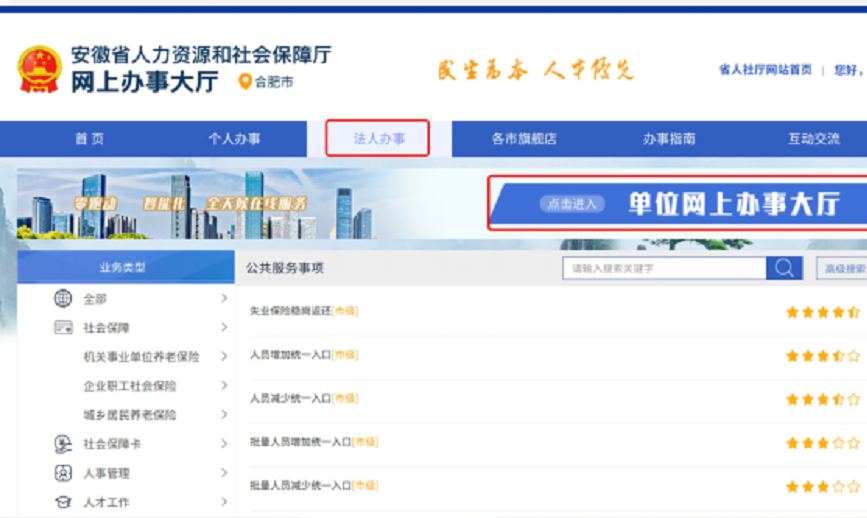Click the 人才工作 graduation cap icon
This screenshot has height=518, width=867.
[x=63, y=502]
